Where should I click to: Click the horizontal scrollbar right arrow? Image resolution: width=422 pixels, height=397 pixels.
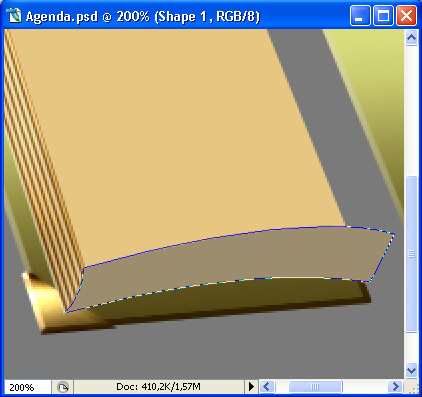pos(395,387)
